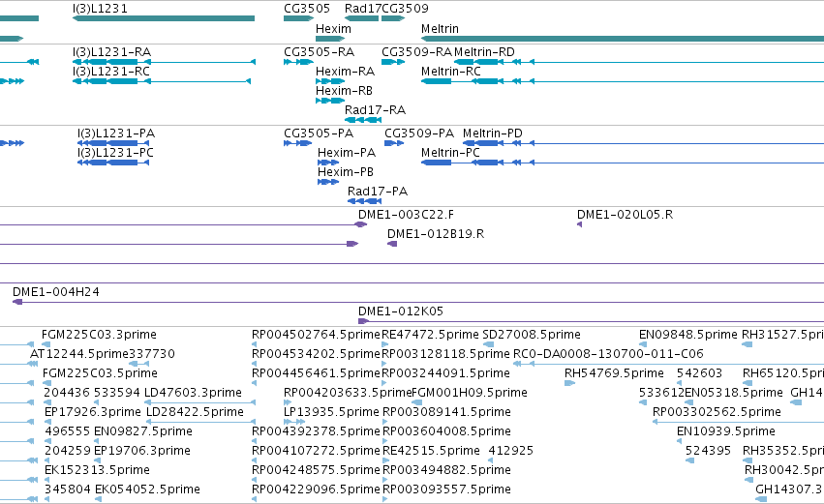Viewport: 824px width, 504px height.
Task: Select the 542603 feature label
Action: click(699, 373)
